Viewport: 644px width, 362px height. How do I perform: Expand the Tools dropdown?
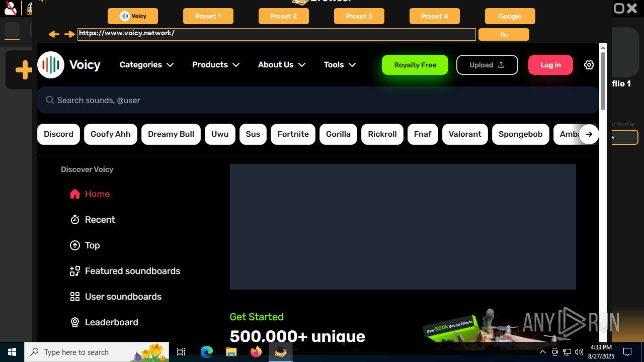[340, 65]
